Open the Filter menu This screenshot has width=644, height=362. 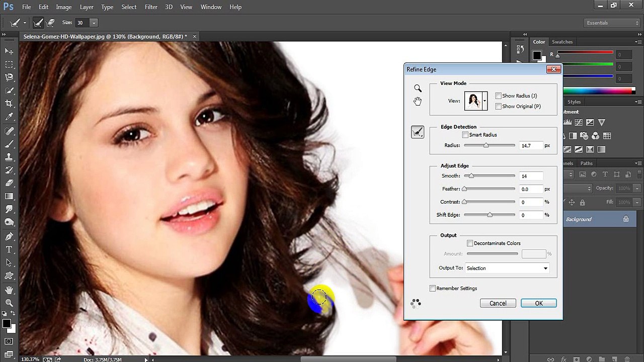point(151,7)
